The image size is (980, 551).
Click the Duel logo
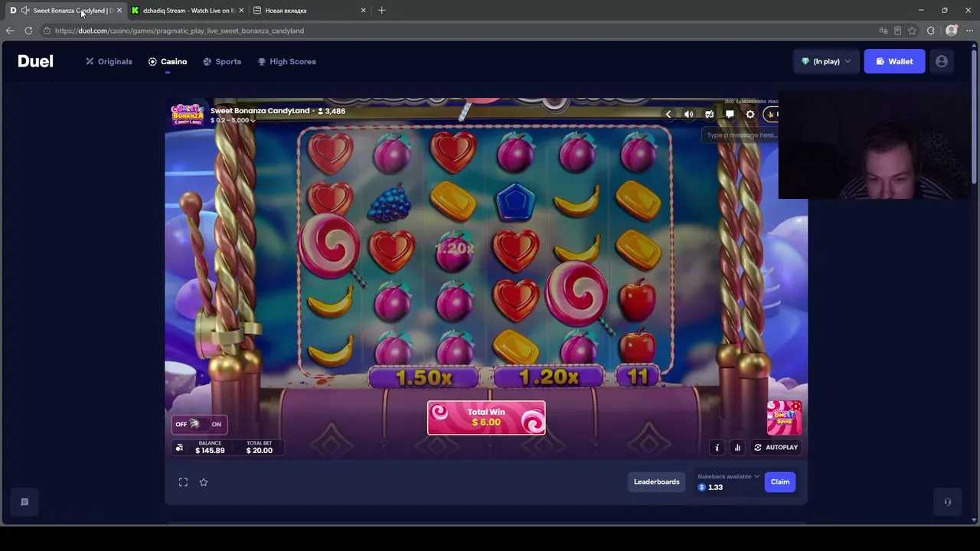(35, 61)
